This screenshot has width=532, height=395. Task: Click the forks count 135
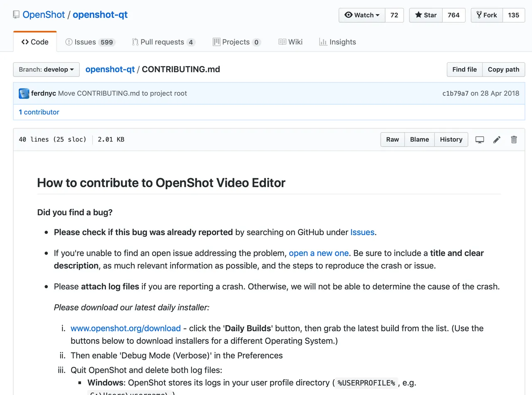(x=514, y=15)
